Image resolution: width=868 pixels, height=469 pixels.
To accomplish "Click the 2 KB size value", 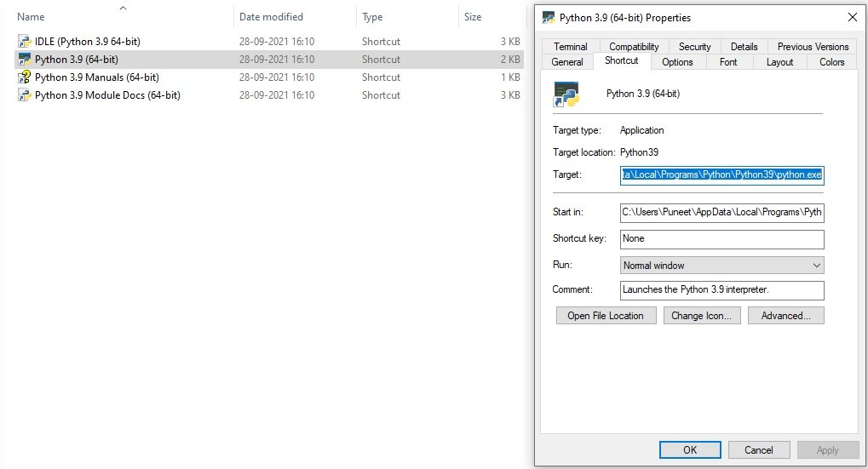I will [x=510, y=60].
